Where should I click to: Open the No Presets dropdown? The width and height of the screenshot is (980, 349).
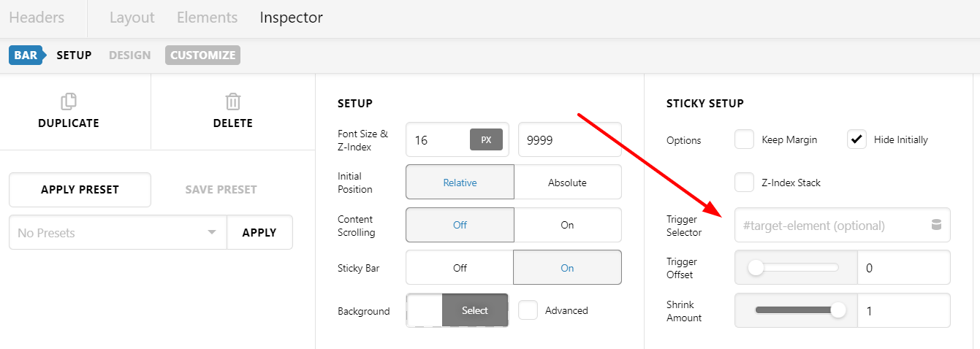pos(118,232)
